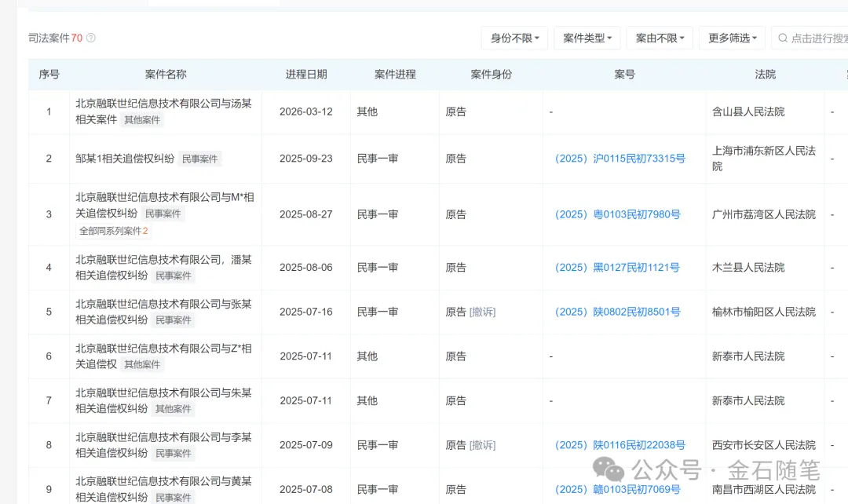
Task: Click the 案号 column header
Action: click(x=625, y=75)
